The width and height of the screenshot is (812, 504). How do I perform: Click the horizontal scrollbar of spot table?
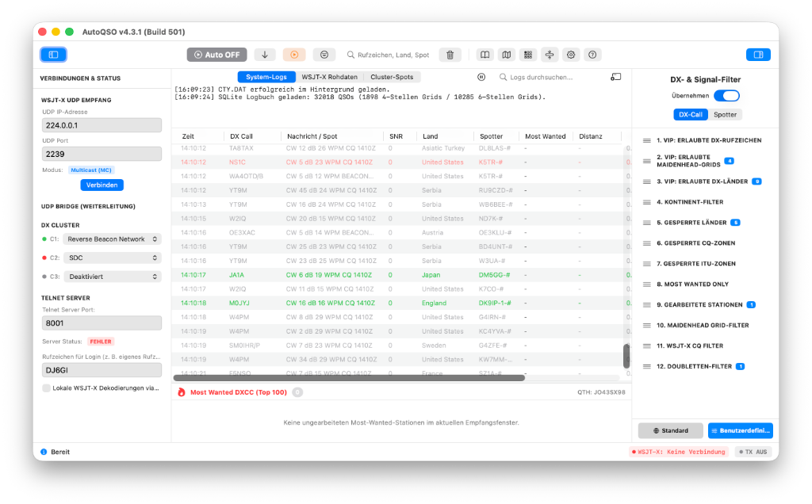point(349,378)
